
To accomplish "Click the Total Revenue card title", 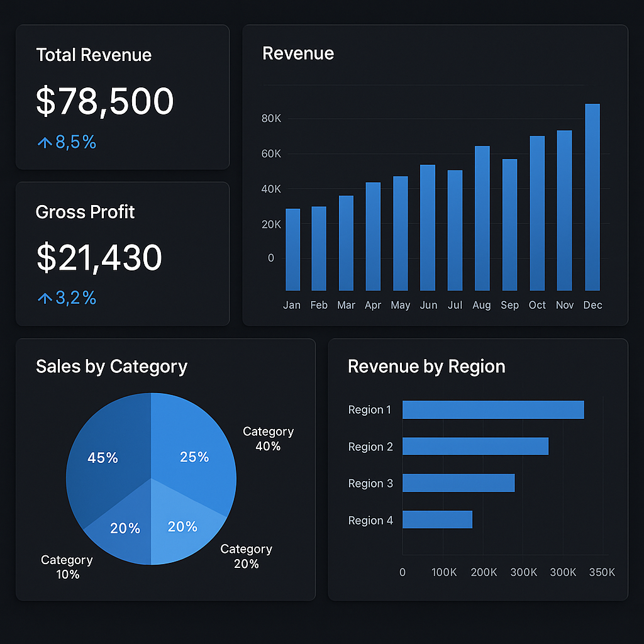I will click(x=93, y=55).
